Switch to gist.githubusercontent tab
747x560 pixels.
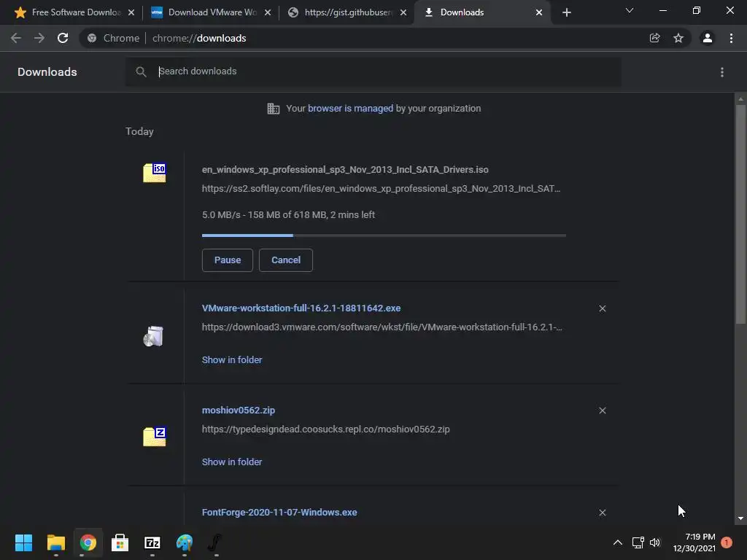click(345, 12)
